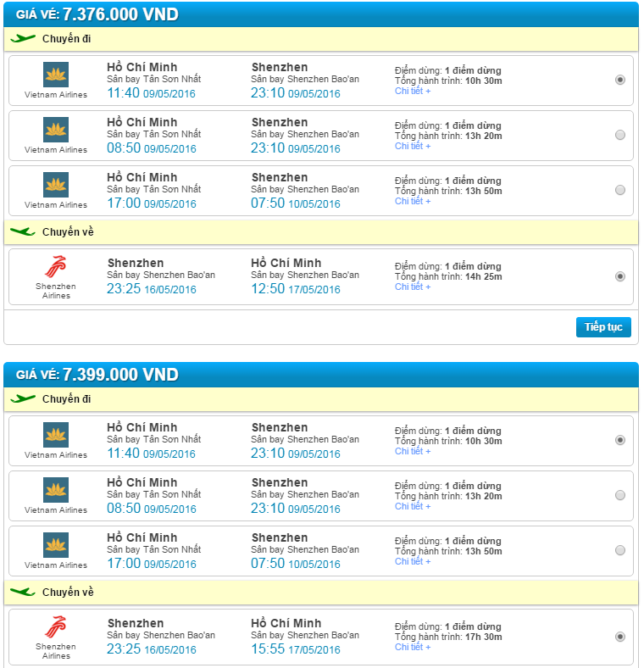
Task: Select return flight arriving 12:50 on 17/05/2016
Action: click(620, 276)
